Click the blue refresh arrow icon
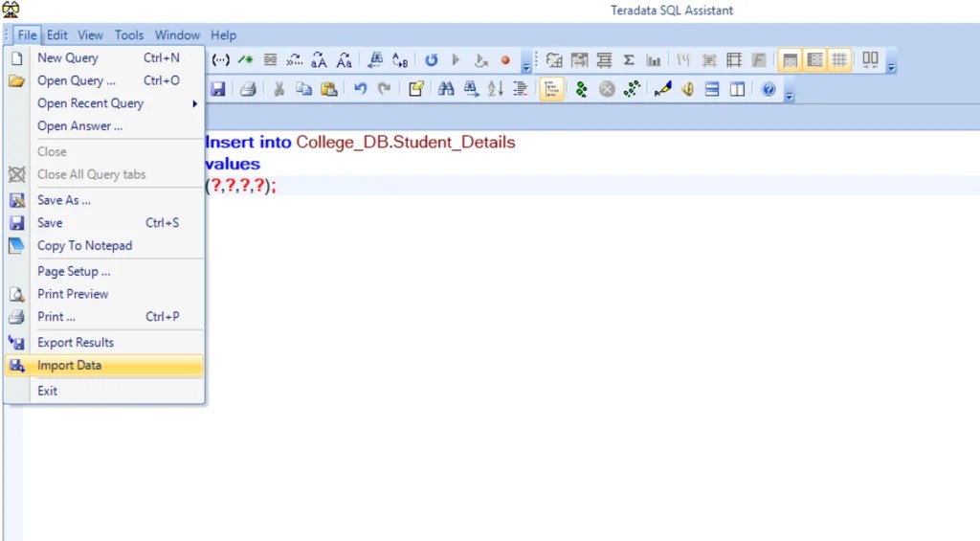 [x=432, y=60]
